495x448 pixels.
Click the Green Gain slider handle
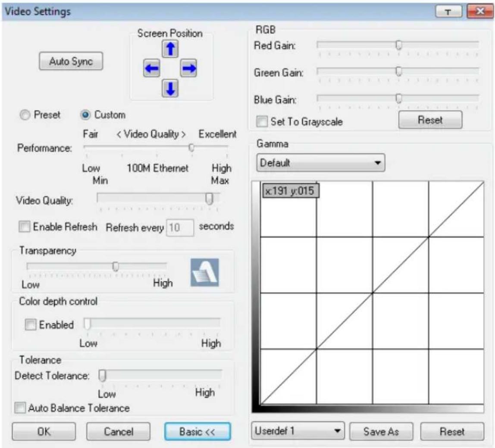coord(399,72)
